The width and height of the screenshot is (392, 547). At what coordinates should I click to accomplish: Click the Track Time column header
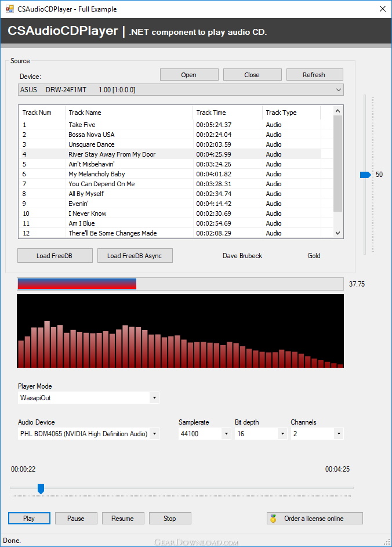pyautogui.click(x=228, y=113)
